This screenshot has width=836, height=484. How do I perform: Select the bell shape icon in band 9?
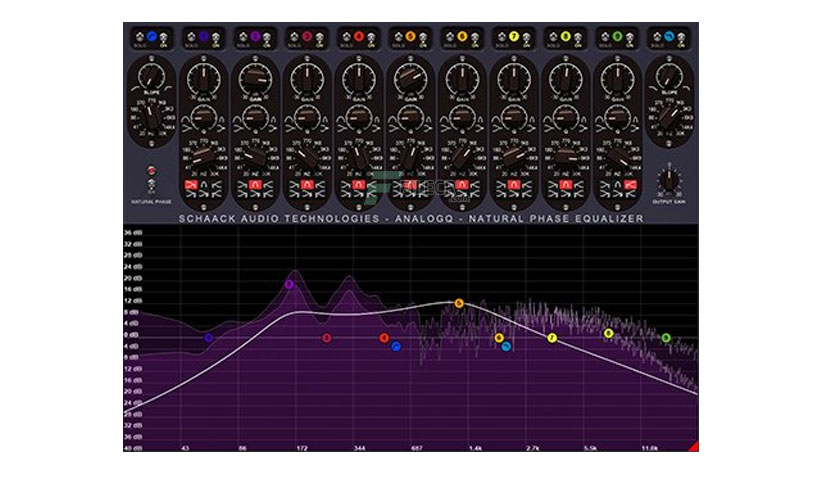click(x=617, y=185)
